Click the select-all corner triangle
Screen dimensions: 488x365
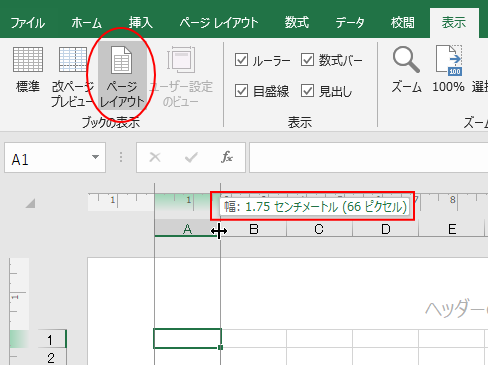(x=30, y=203)
